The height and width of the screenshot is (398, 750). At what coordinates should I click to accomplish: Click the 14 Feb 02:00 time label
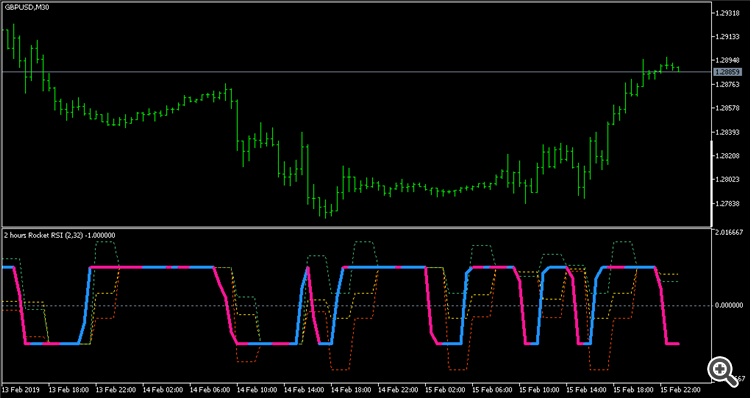163,390
